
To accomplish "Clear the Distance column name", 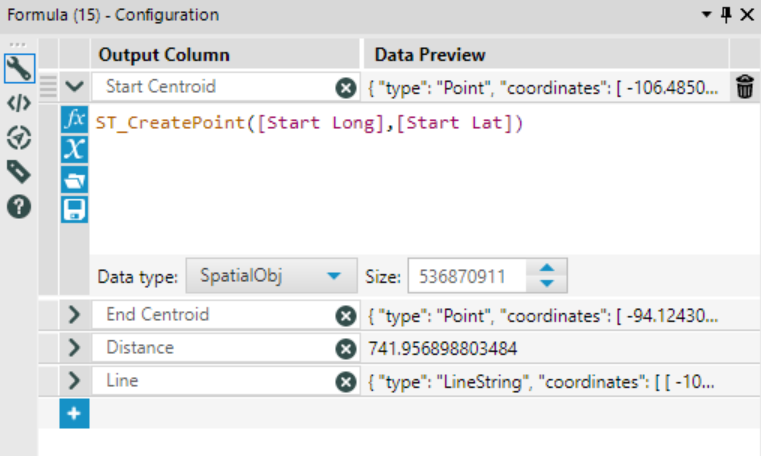I will click(346, 349).
